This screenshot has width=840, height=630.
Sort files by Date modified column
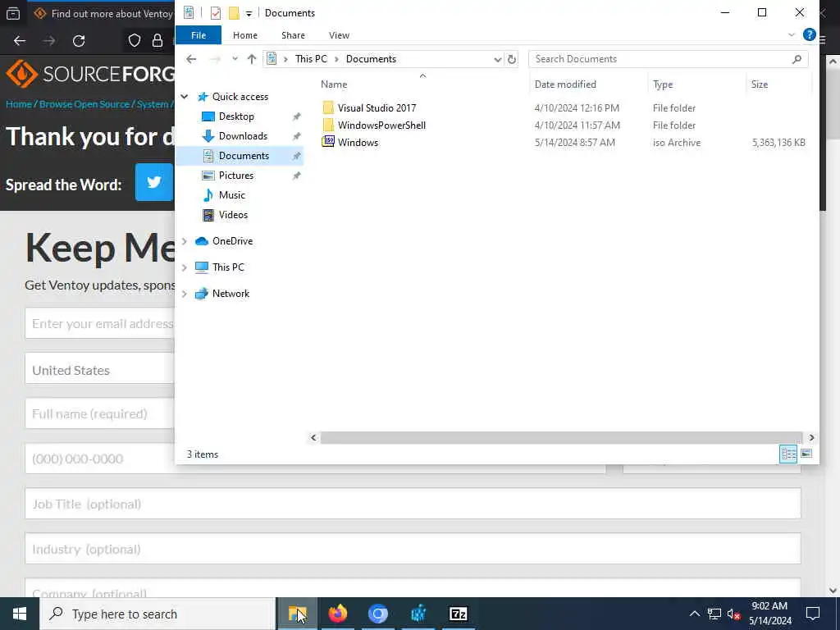click(565, 84)
